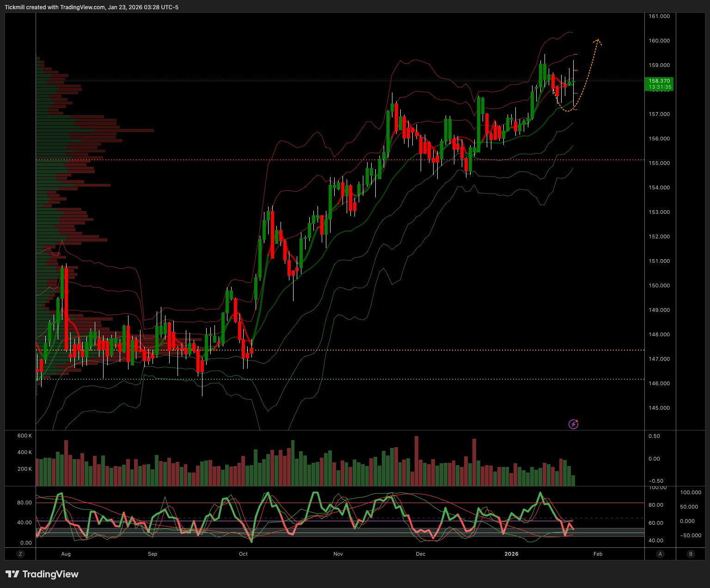
Task: Click the Oct label on time axis
Action: 243,554
